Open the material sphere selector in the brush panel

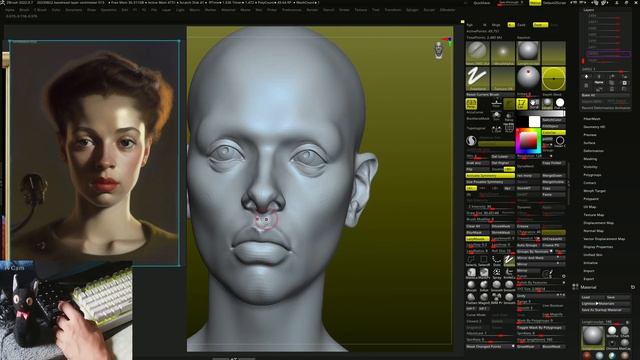pos(528,53)
